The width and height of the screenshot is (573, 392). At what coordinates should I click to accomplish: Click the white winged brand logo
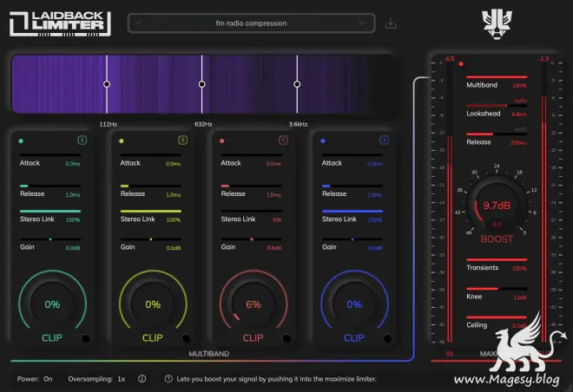click(497, 24)
